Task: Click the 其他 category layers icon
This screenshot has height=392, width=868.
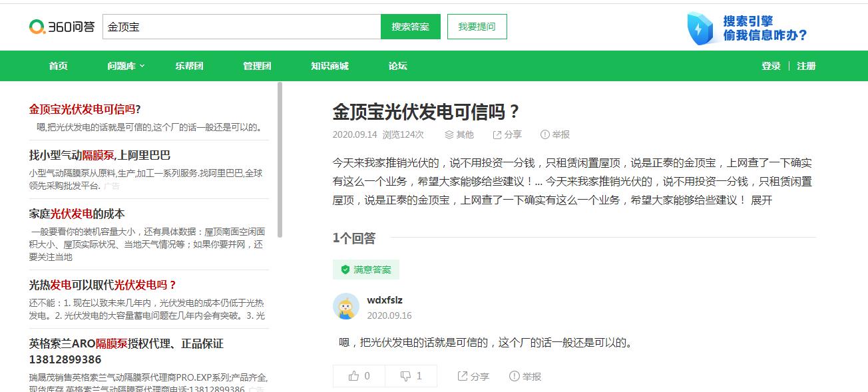Action: click(x=449, y=134)
